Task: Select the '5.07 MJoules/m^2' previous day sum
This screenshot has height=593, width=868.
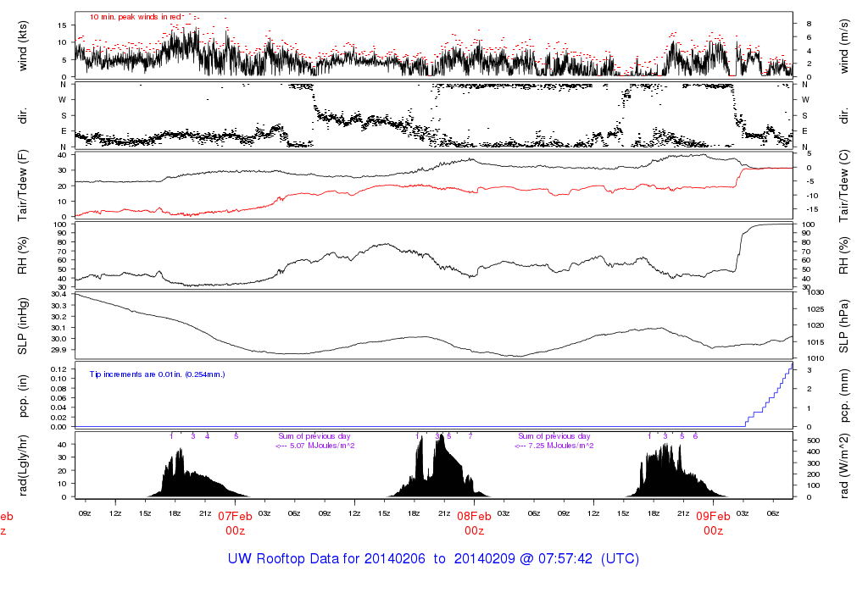Action: (x=322, y=446)
